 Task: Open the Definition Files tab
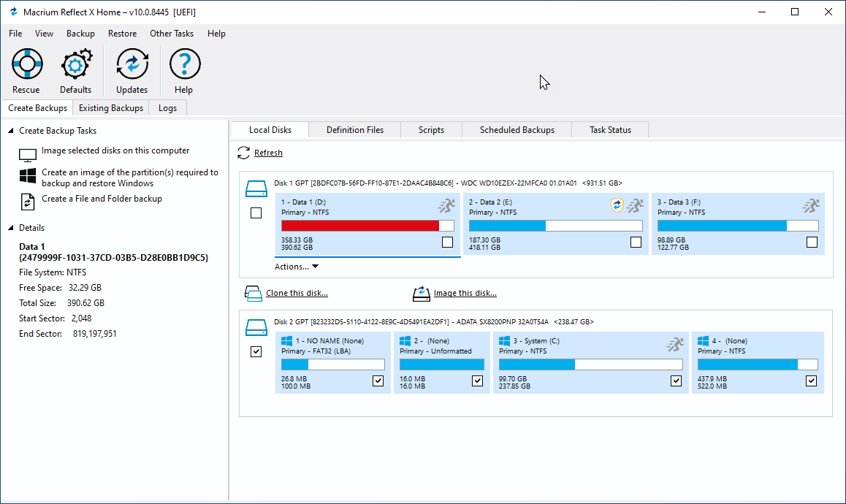pyautogui.click(x=355, y=130)
